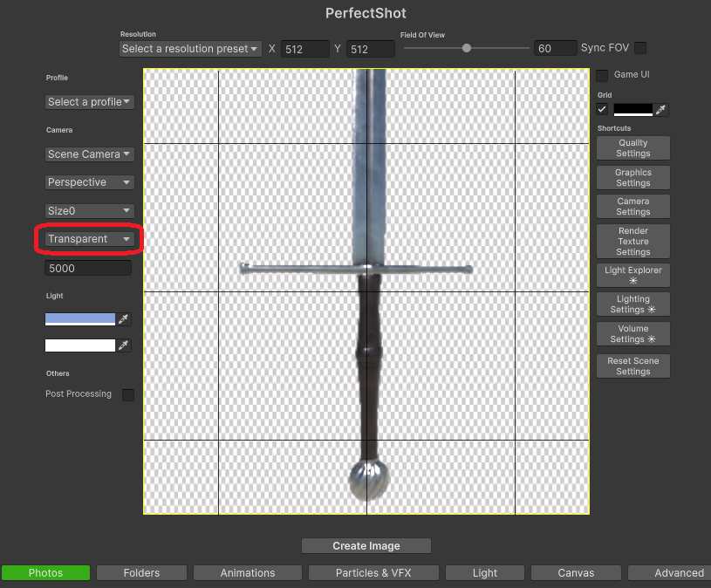Open the Transparent background dropdown
The width and height of the screenshot is (711, 588).
89,239
